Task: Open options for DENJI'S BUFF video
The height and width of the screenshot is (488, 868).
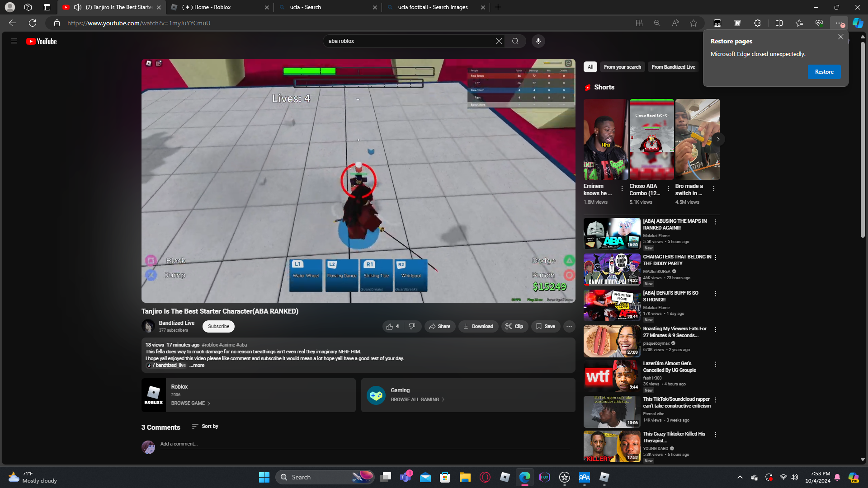Action: coord(716,294)
